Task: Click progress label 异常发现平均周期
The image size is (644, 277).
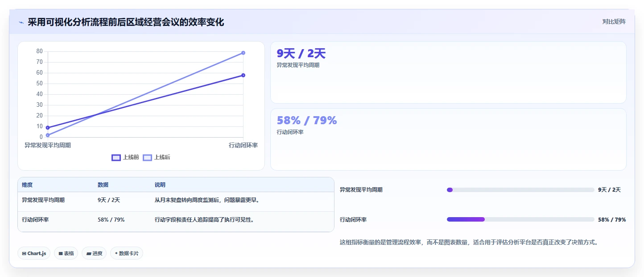Action: click(x=361, y=190)
